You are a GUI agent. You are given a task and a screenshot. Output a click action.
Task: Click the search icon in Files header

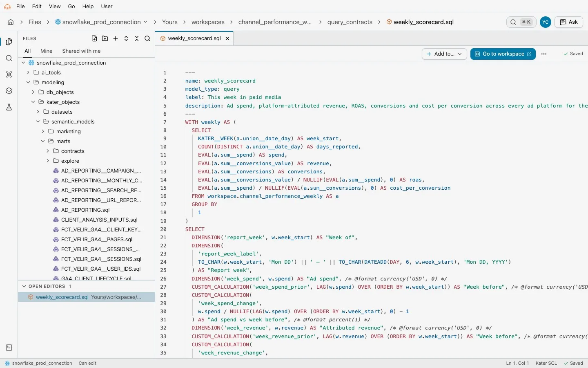coord(147,38)
